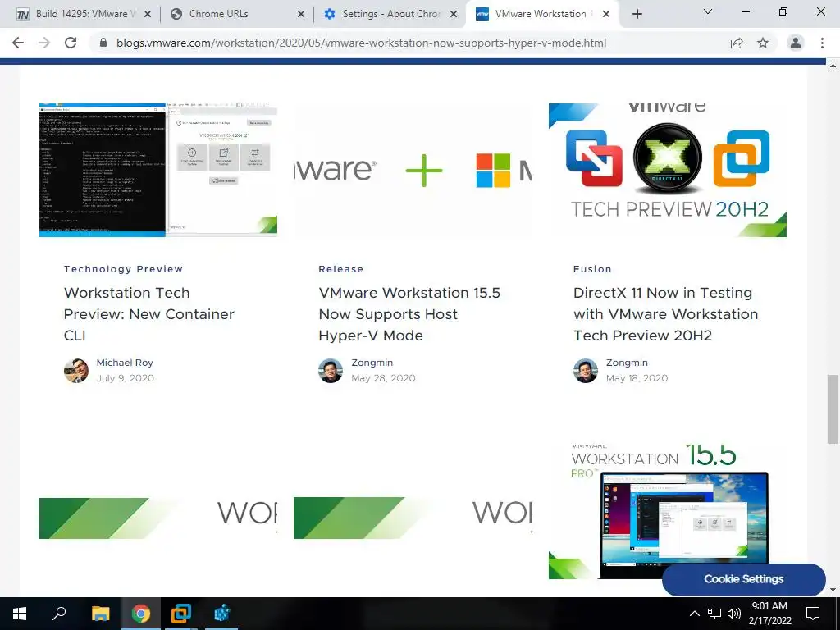Screen dimensions: 840x630
Task: Reload the current page
Action: coord(71,43)
